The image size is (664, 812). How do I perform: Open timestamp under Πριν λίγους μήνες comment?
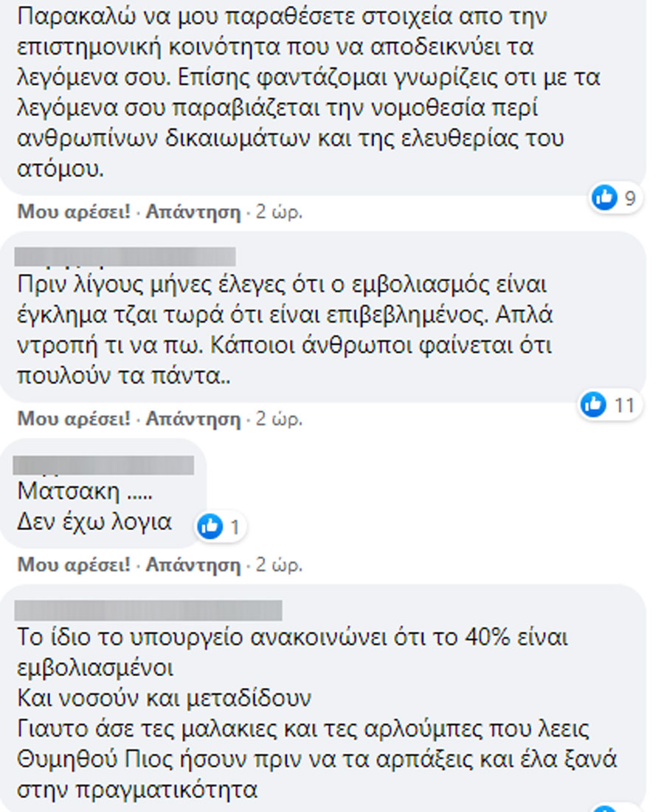[x=279, y=419]
